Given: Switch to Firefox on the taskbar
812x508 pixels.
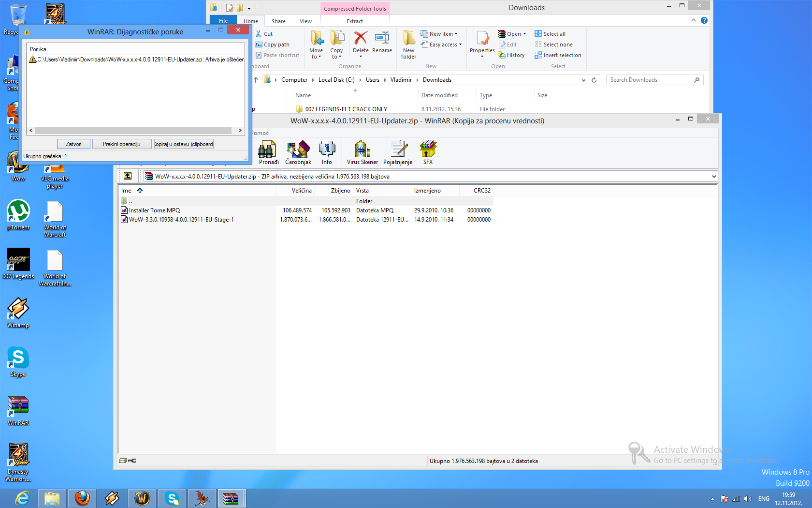Looking at the screenshot, I should pyautogui.click(x=82, y=498).
